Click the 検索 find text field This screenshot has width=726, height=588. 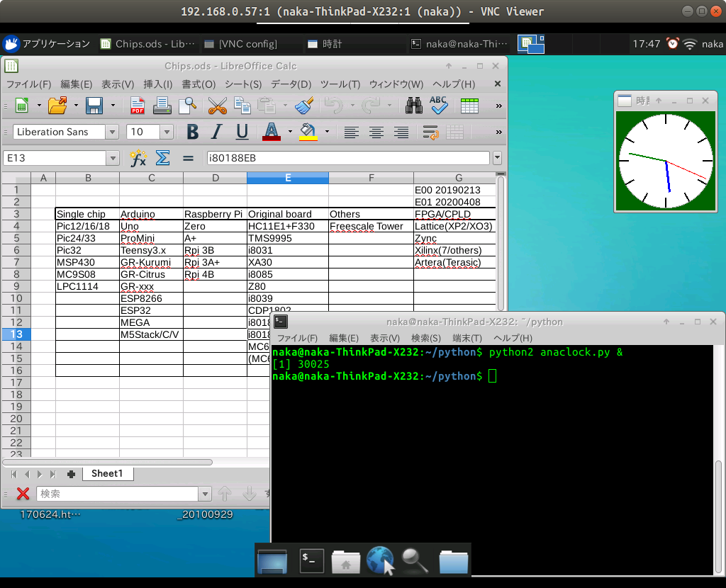pyautogui.click(x=118, y=494)
